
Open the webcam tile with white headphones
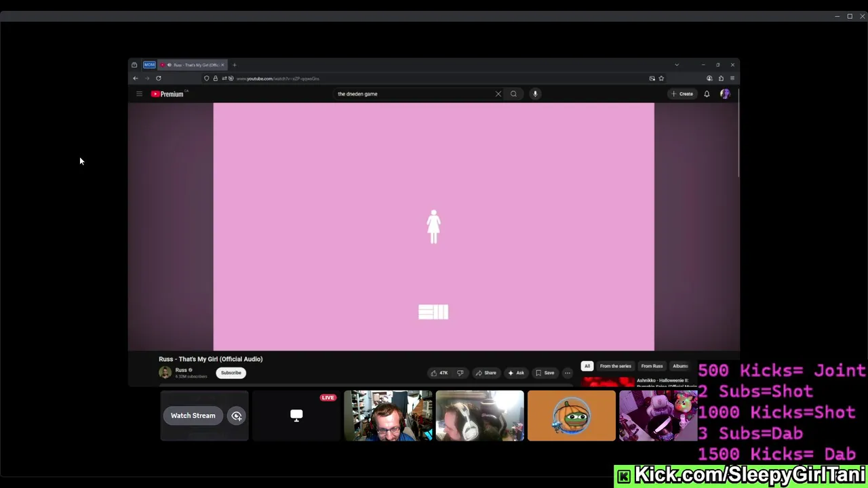pos(480,415)
